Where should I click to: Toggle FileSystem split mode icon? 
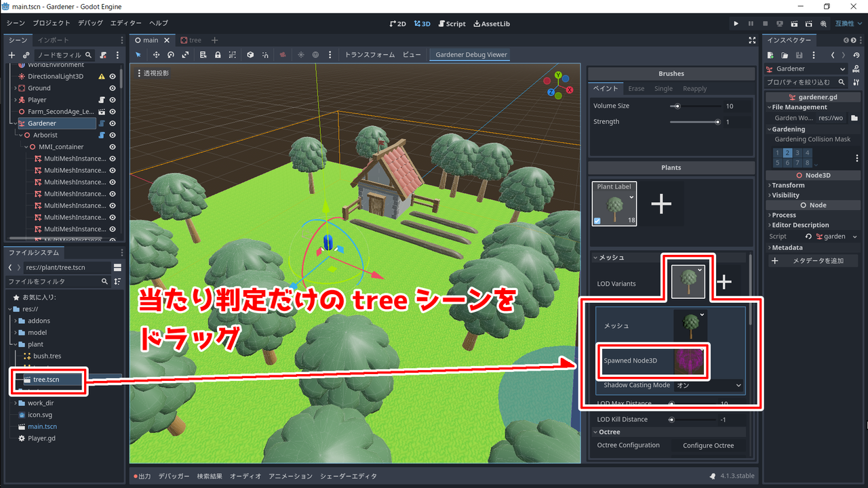(x=117, y=268)
